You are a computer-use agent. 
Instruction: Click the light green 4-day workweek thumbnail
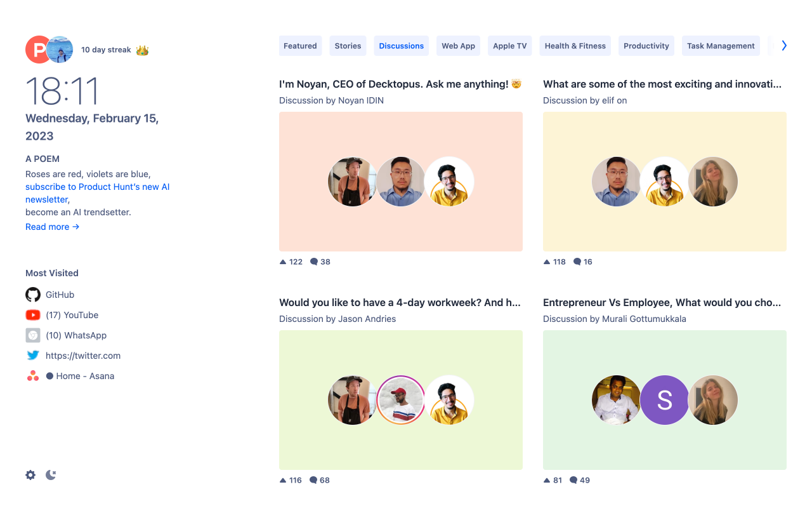401,400
